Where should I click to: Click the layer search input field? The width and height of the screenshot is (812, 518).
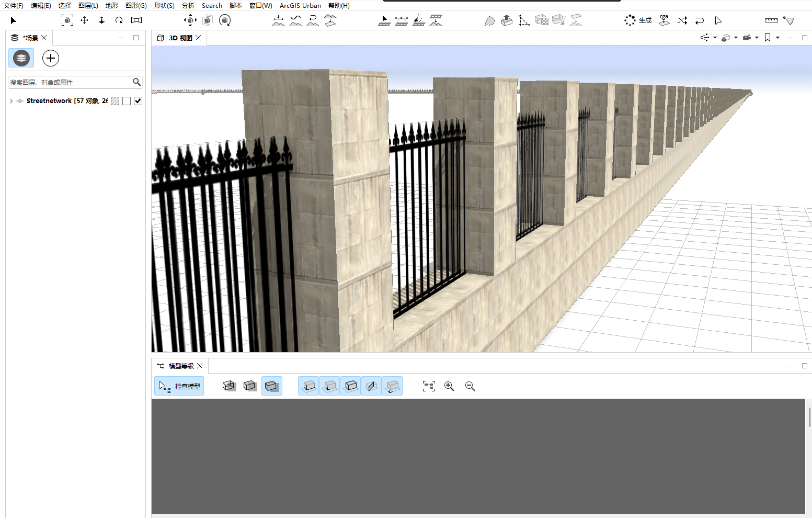tap(70, 82)
